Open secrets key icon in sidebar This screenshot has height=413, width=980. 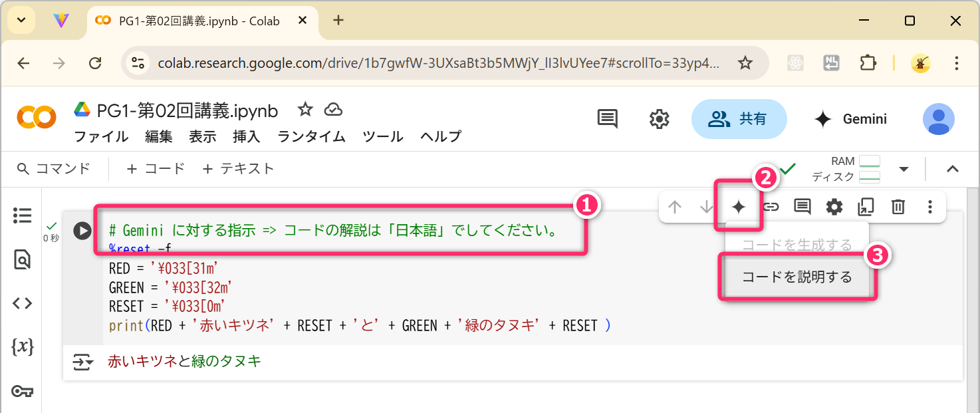coord(23,390)
